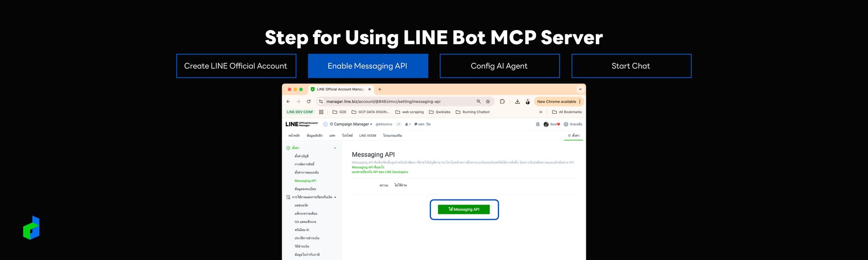Select ตั้งค่าการตอบกลับ in the sidebar

click(307, 172)
